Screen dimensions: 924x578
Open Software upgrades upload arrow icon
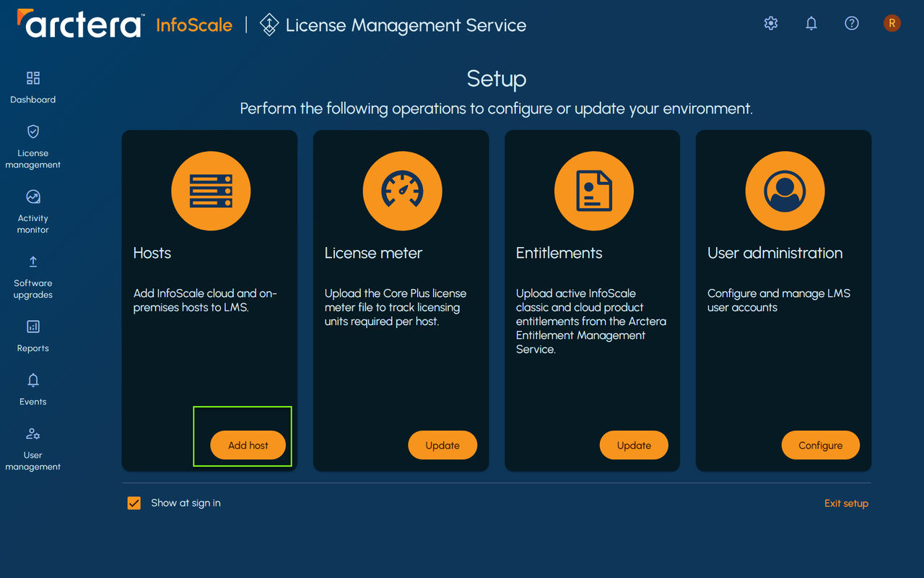click(x=33, y=262)
